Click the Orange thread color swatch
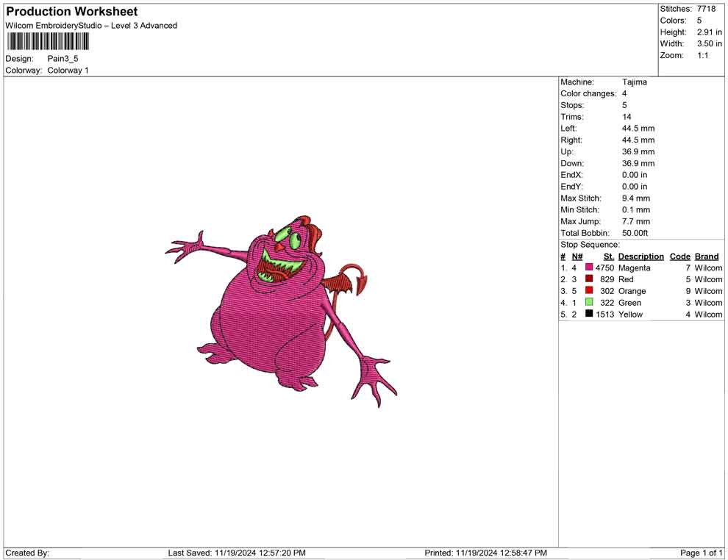Screen dimensions: 728x560 (589, 290)
